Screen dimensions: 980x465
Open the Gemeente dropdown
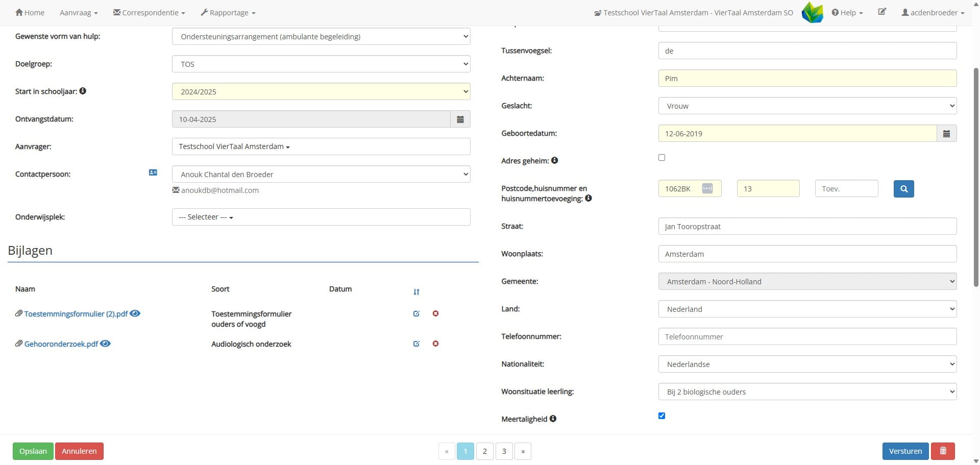point(807,281)
